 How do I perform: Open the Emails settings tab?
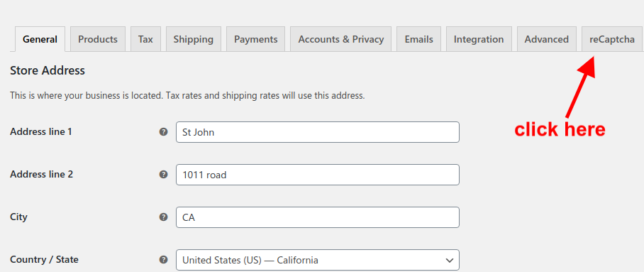[418, 40]
